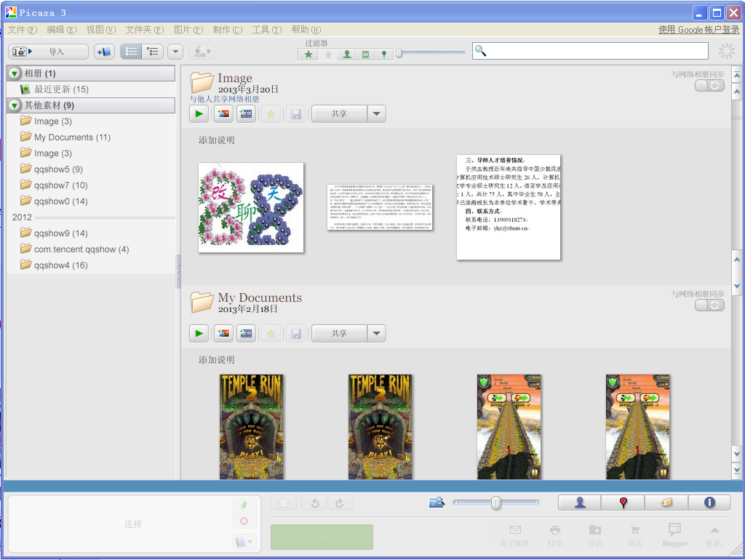
Task: Show photo properties with the info icon
Action: pyautogui.click(x=709, y=503)
